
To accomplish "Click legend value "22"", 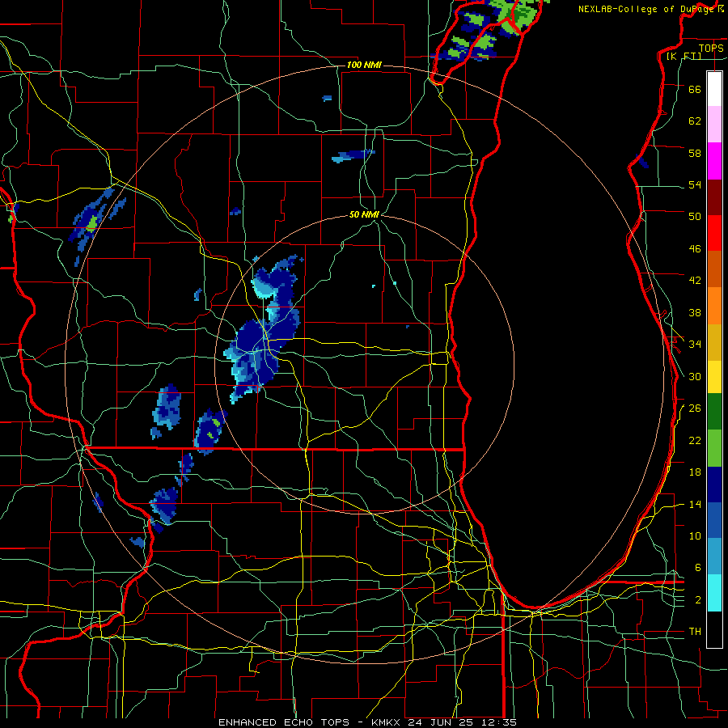I will pos(695,440).
